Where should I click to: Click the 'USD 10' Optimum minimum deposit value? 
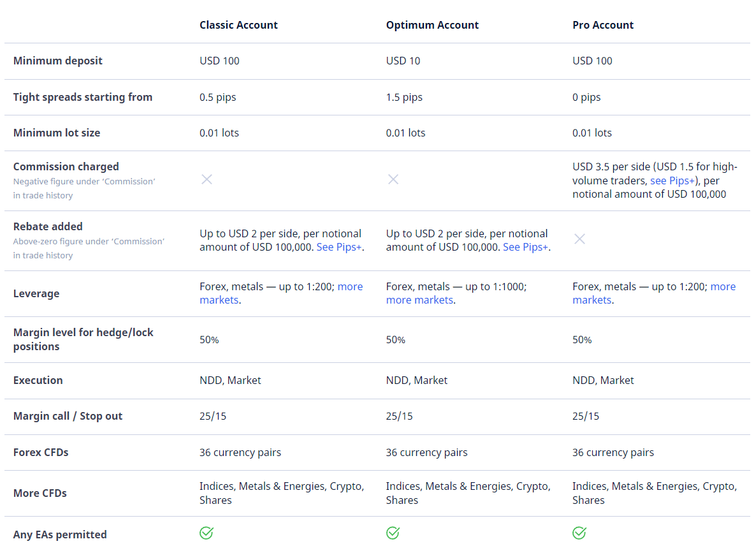403,61
